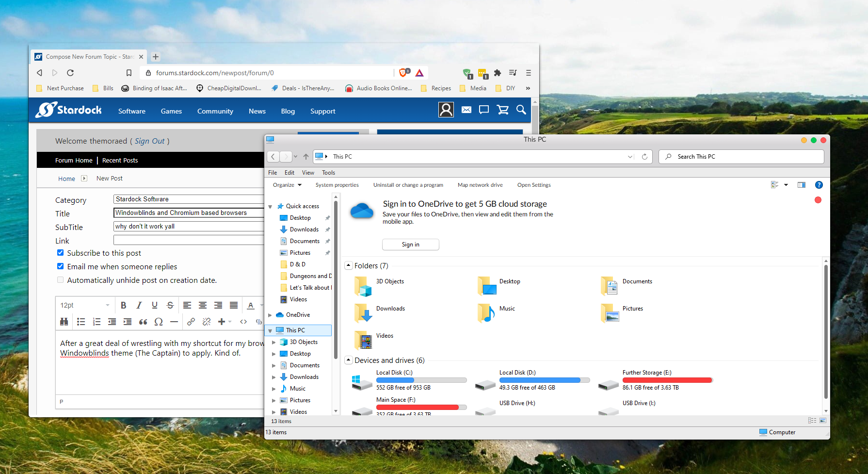Open Stardock shopping cart icon
Screen dimensions: 868x474
[x=503, y=110]
